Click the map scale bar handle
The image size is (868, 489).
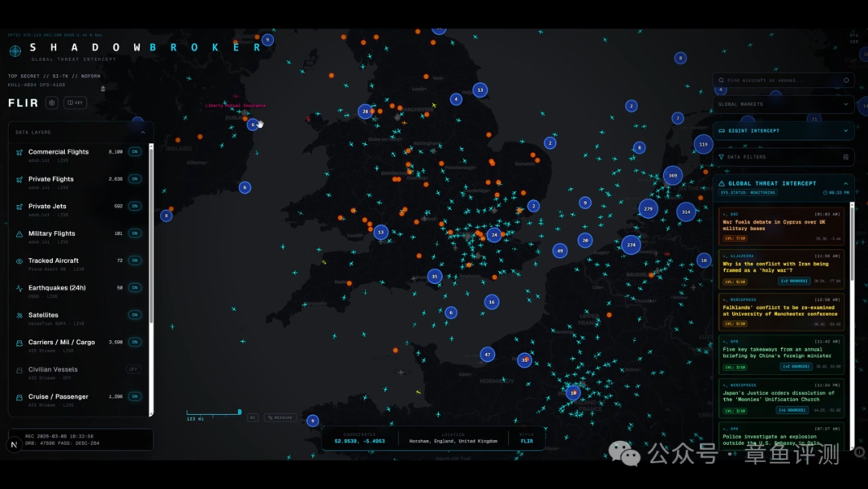[240, 412]
